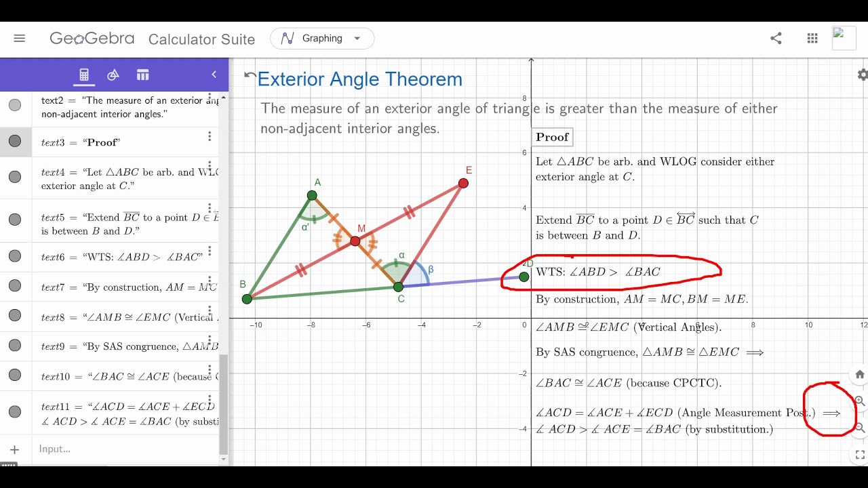Click the algebra panel vertical scrollbar
Image resolution: width=868 pixels, height=488 pixels.
[224, 404]
